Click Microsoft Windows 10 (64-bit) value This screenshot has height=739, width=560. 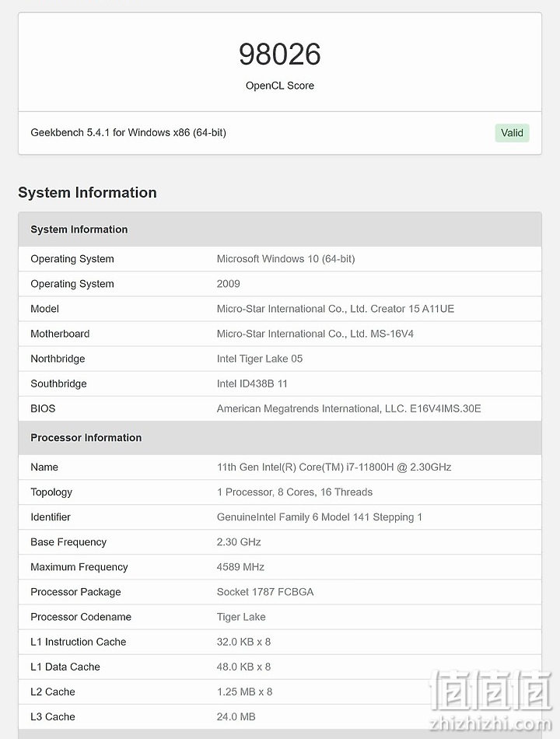click(x=285, y=259)
